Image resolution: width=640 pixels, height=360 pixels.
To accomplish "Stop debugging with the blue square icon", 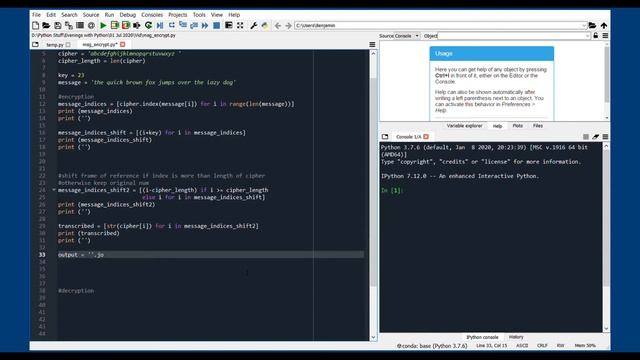I will 216,25.
